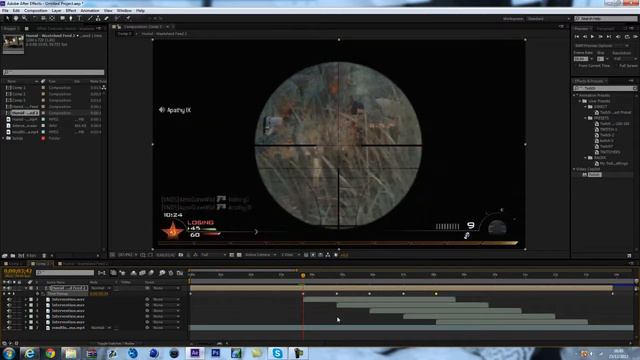Click the Windows Start button
The image size is (640, 360).
click(x=9, y=353)
